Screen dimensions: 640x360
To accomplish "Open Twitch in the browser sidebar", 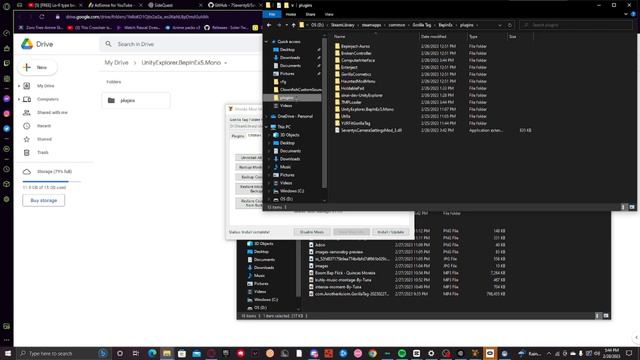I will [x=7, y=63].
